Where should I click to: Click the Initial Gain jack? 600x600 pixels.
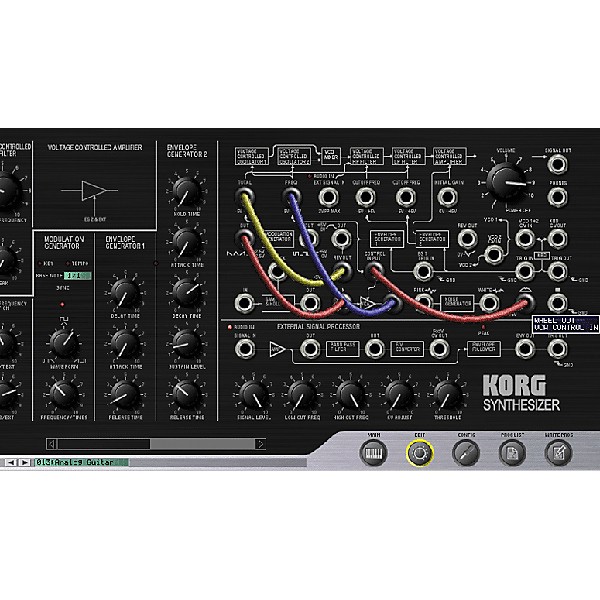pyautogui.click(x=447, y=197)
